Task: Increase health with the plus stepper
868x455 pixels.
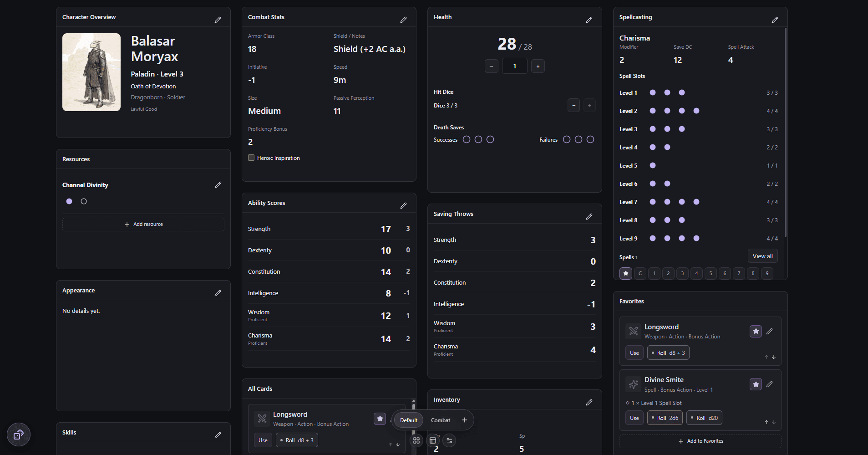Action: click(538, 66)
